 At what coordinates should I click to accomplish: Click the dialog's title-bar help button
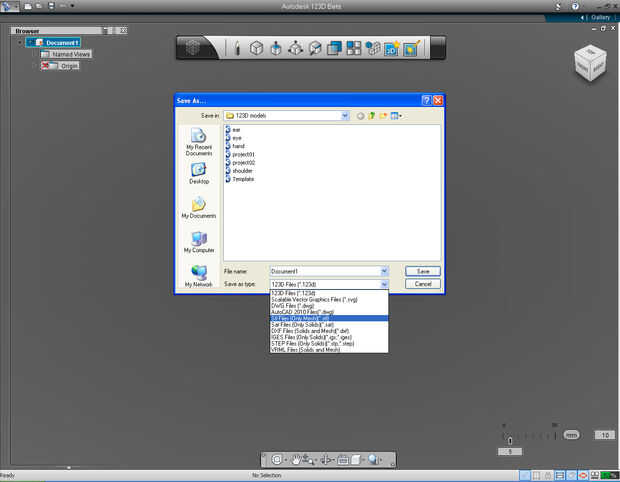pos(426,100)
